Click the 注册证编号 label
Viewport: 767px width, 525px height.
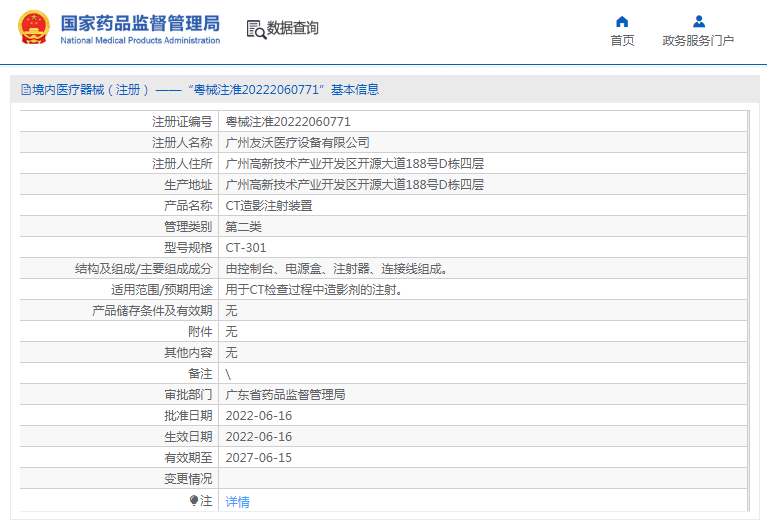click(x=182, y=121)
